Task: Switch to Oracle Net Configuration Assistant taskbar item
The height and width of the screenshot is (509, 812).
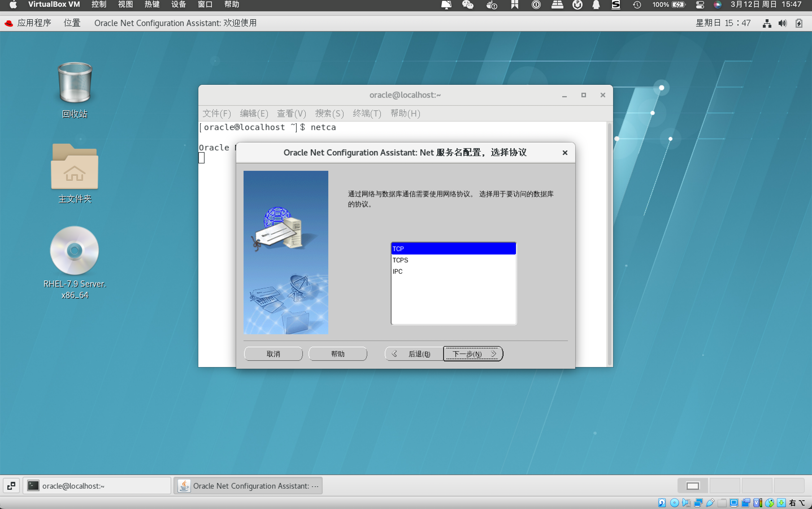Action: click(248, 486)
